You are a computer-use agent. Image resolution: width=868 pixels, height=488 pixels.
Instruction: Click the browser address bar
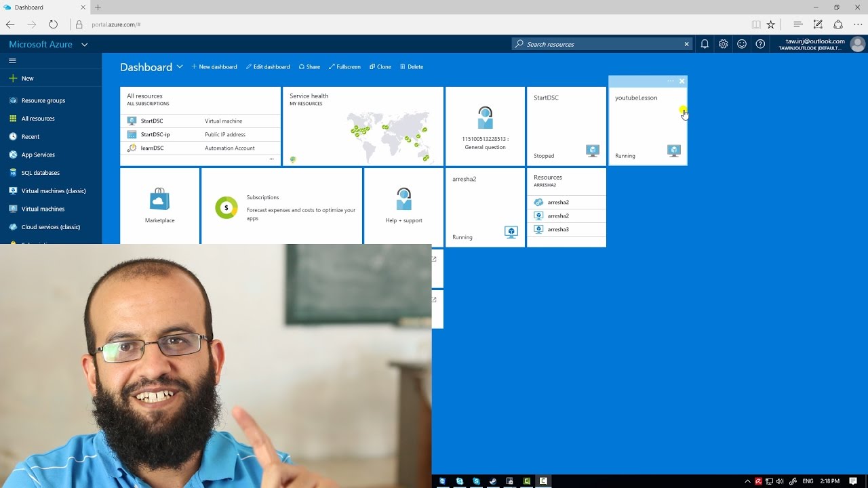[407, 24]
